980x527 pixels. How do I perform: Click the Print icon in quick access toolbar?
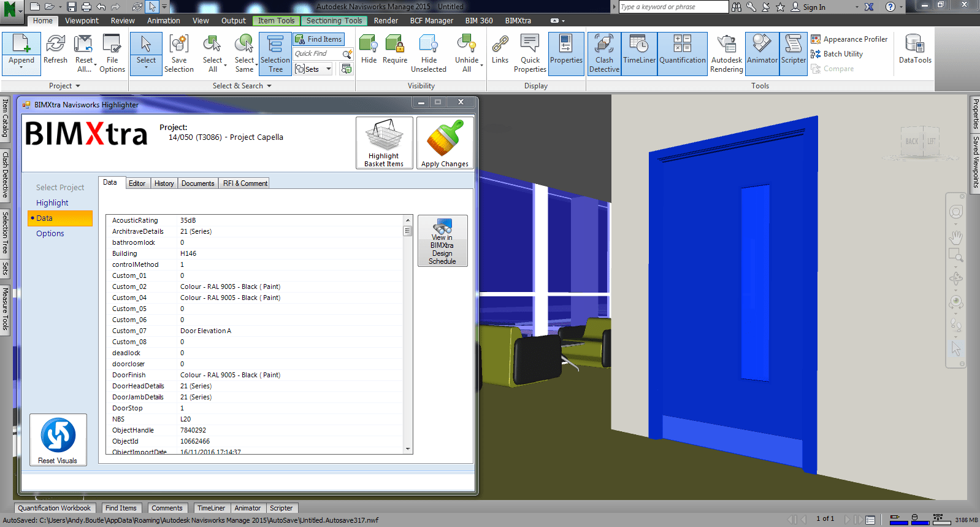click(86, 7)
